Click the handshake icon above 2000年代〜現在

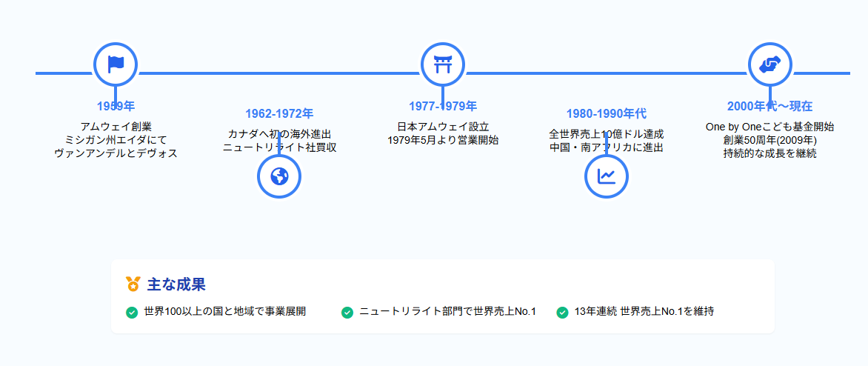(770, 64)
